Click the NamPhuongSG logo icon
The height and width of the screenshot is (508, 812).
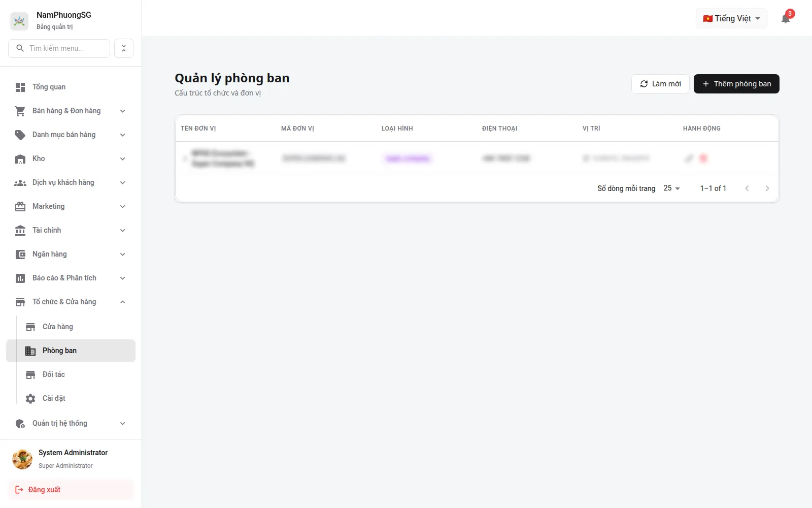pyautogui.click(x=19, y=21)
